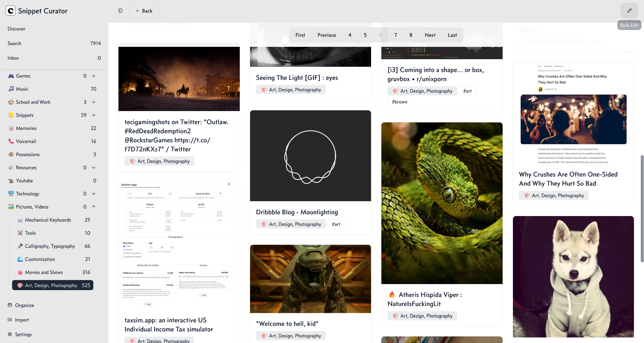Click the Technology monitor icon

point(11,194)
